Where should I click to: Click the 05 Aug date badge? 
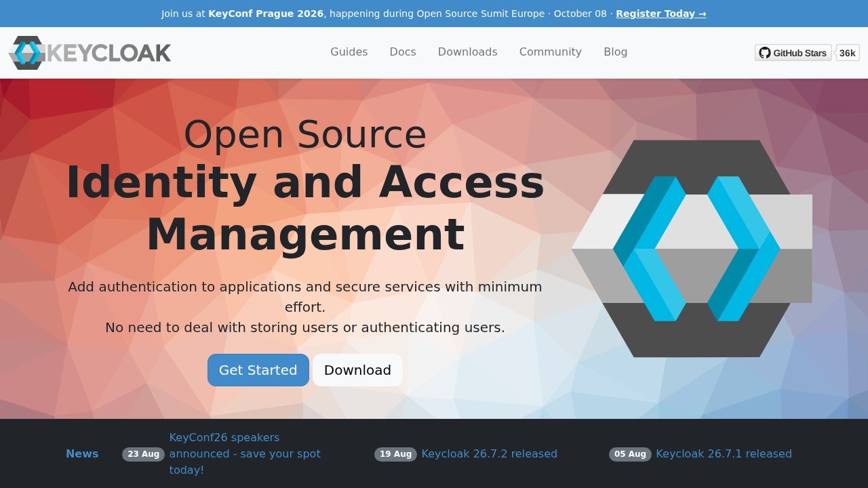click(630, 454)
